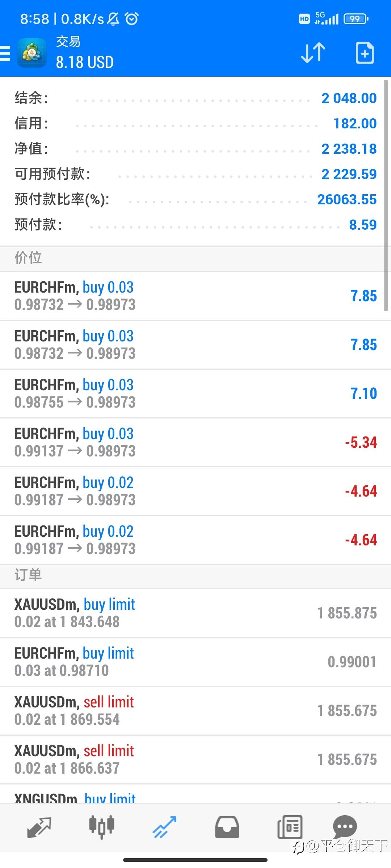Select EURCHFm position opened at 0.98755
The image size is (391, 868).
(x=195, y=393)
